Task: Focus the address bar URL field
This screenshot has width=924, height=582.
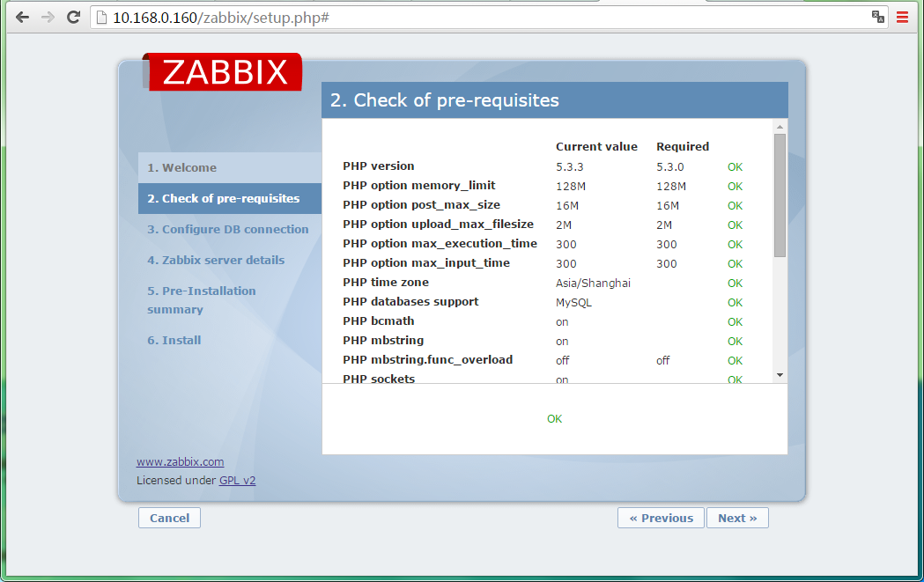Action: point(489,18)
